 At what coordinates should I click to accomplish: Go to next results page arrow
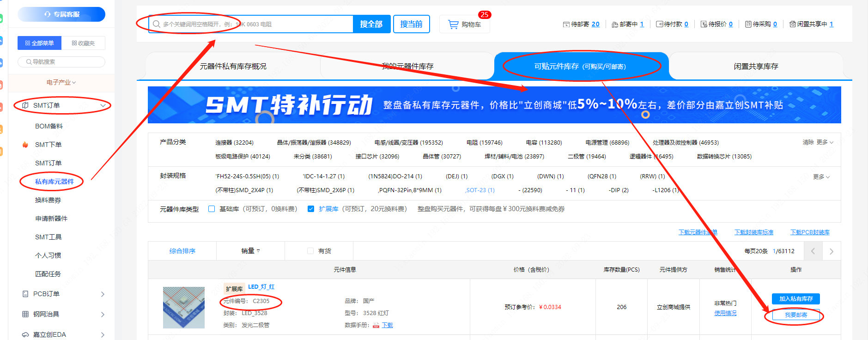coord(832,251)
